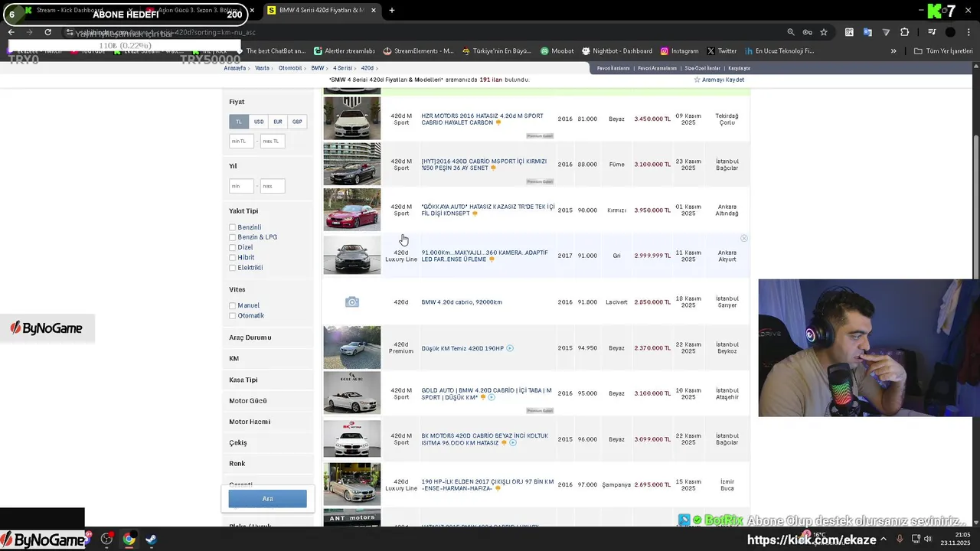Viewport: 980px width, 551px height.
Task: Check the Hibrit fuel checkbox
Action: tap(232, 258)
